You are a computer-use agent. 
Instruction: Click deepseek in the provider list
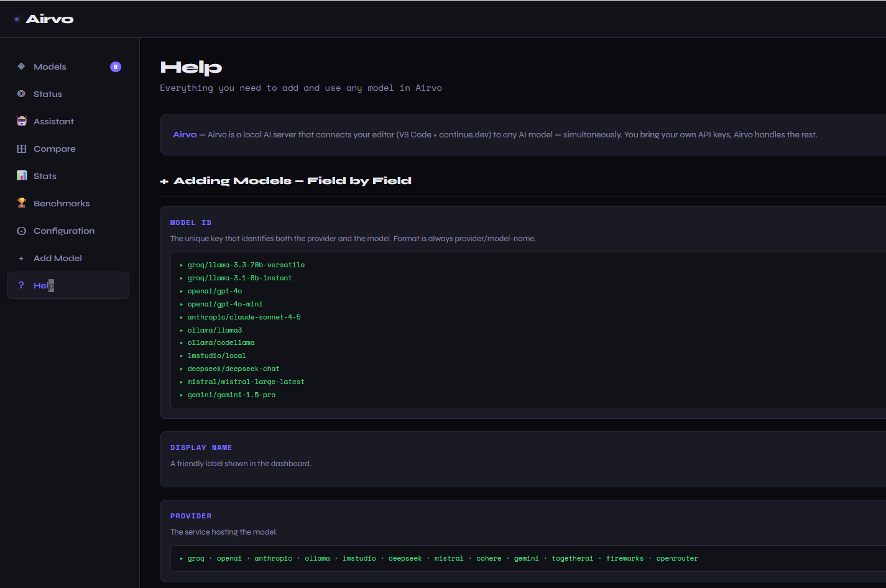coord(405,558)
